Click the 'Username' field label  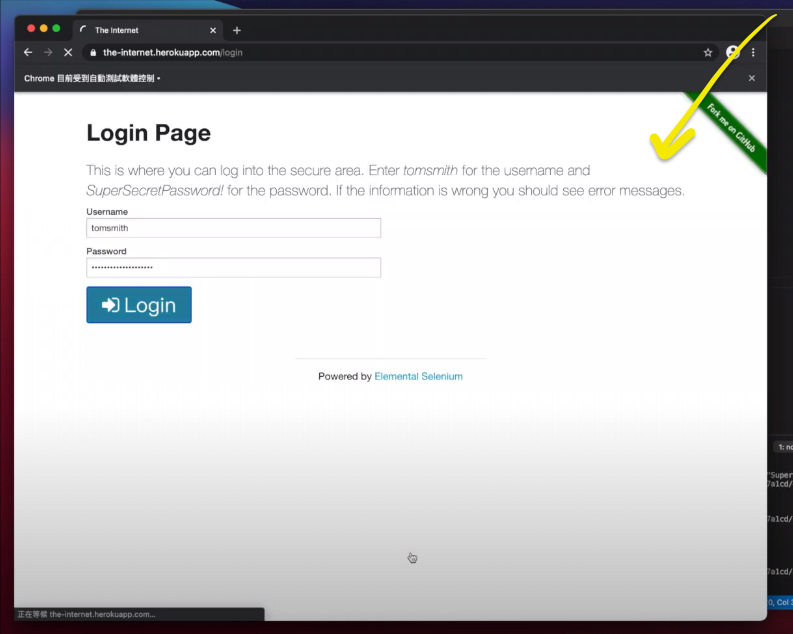[107, 211]
